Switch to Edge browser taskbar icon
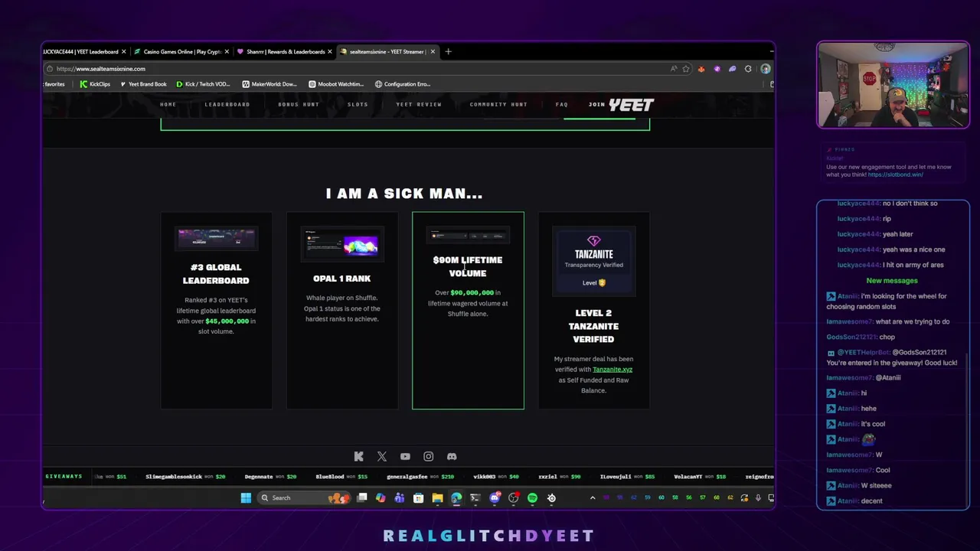The width and height of the screenshot is (980, 551). 456,497
